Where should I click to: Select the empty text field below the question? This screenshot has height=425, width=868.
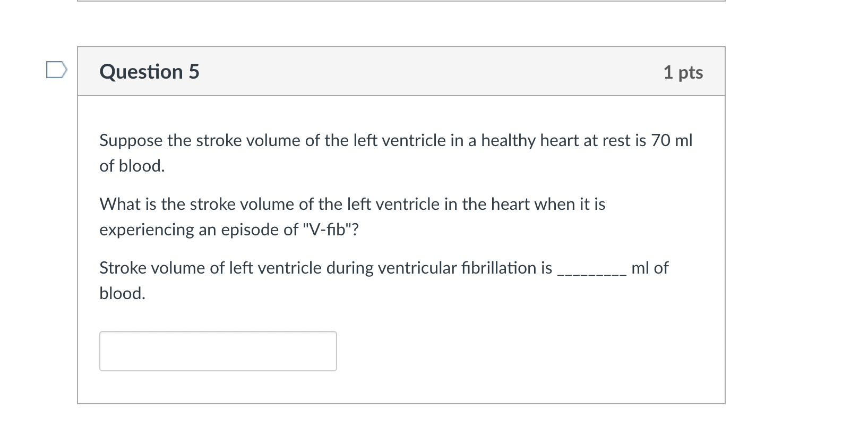click(218, 351)
